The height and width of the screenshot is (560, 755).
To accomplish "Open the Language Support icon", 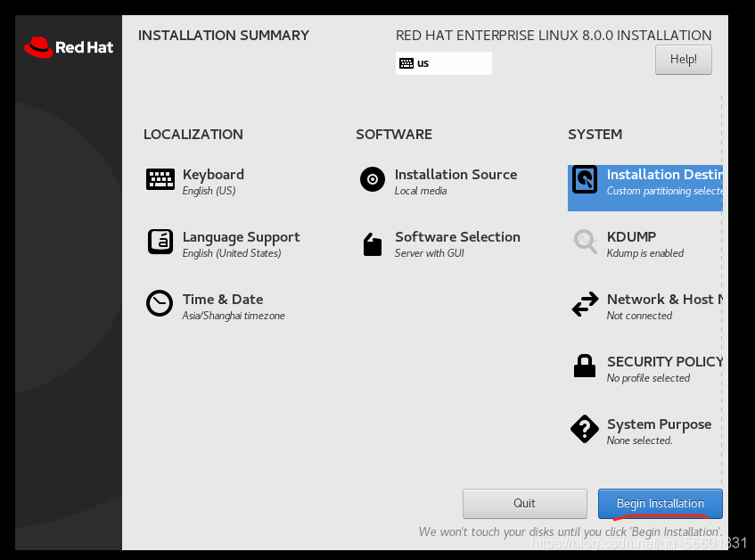I will 160,242.
